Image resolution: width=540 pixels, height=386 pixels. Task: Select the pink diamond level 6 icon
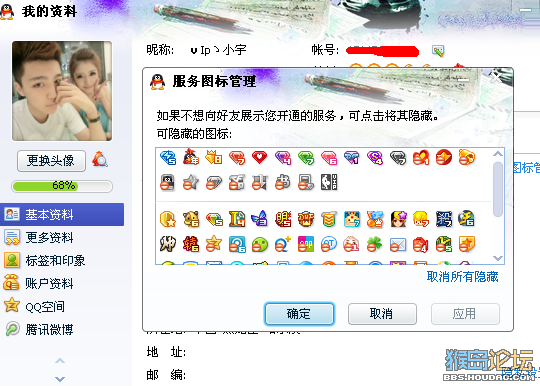(x=329, y=157)
